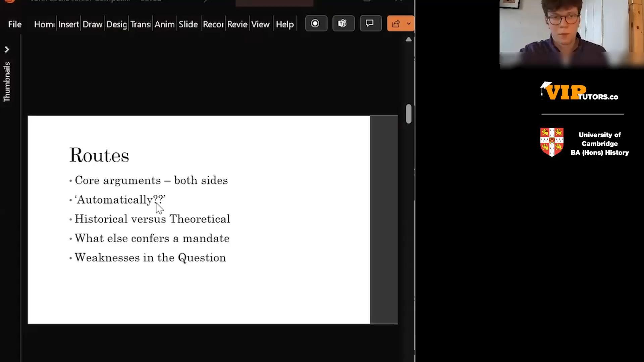Click 'What else confers a mandate' bullet

(152, 238)
